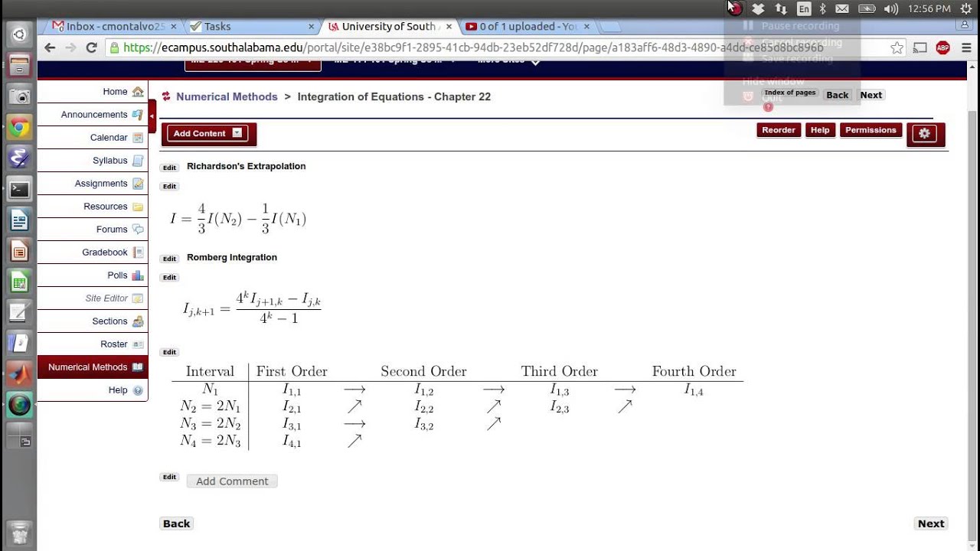Open Polls in the course sidebar
The image size is (980, 551).
point(92,275)
